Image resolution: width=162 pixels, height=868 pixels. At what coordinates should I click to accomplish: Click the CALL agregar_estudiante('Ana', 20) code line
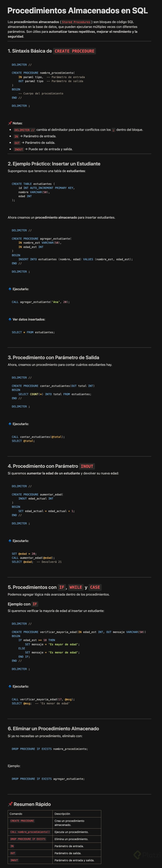[x=40, y=302]
